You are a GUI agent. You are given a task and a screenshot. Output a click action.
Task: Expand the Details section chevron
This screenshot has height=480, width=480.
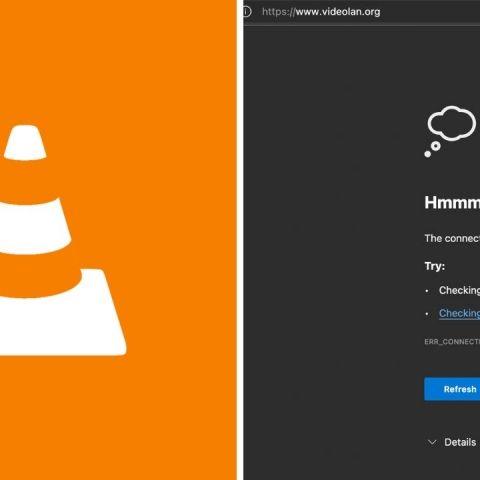coord(432,442)
